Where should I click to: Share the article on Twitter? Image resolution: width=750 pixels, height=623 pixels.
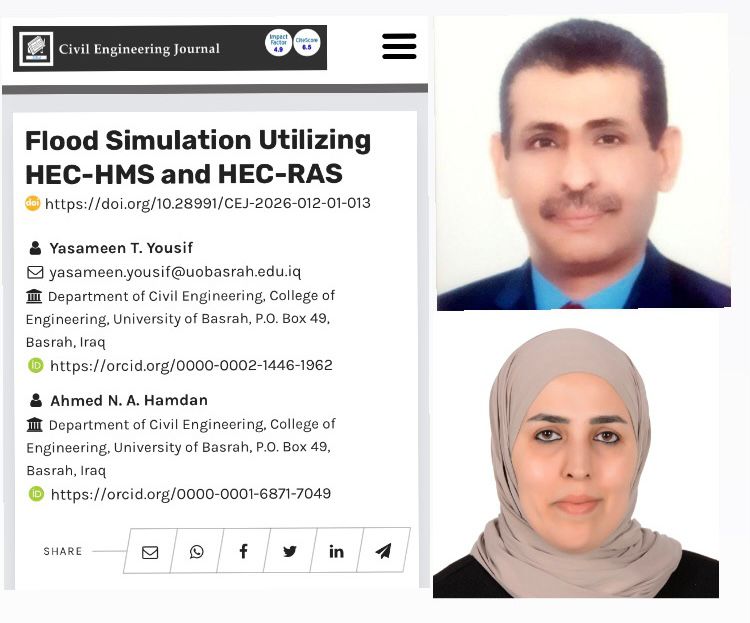(290, 551)
